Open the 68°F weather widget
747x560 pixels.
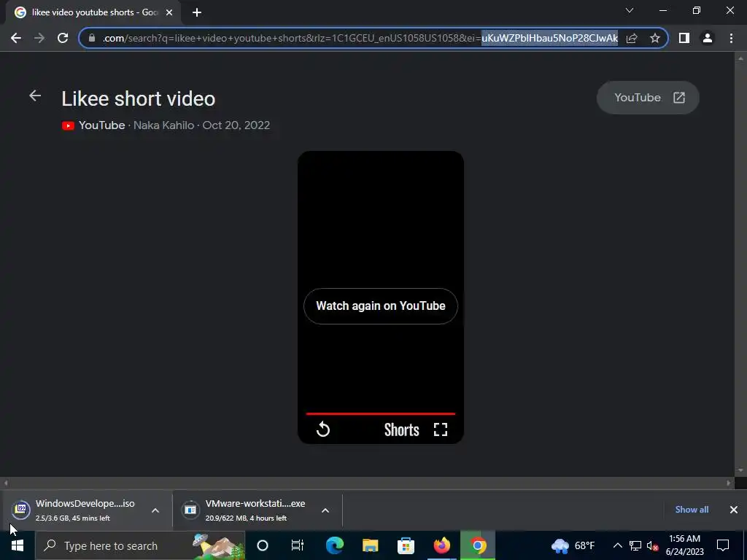[x=573, y=545]
